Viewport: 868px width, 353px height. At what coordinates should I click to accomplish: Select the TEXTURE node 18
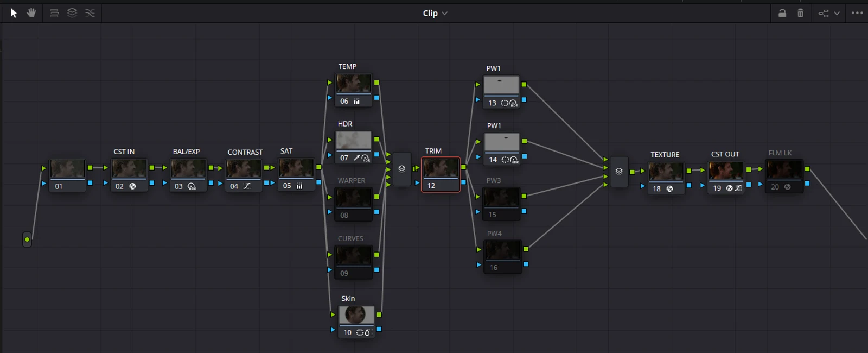(x=666, y=179)
